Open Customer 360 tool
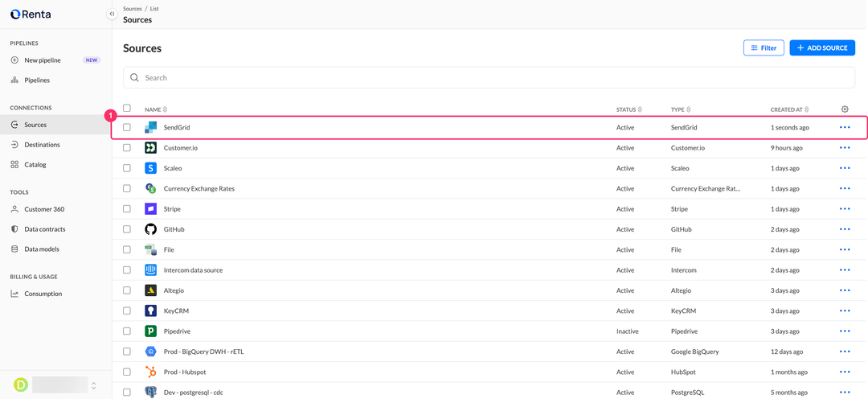Viewport: 868px width, 399px height. pos(55,209)
